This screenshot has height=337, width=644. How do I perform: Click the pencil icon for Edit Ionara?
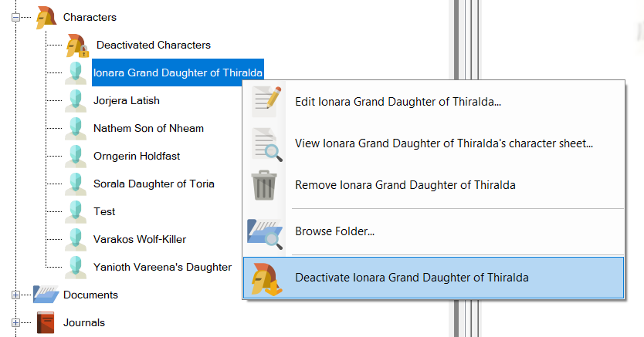[265, 102]
